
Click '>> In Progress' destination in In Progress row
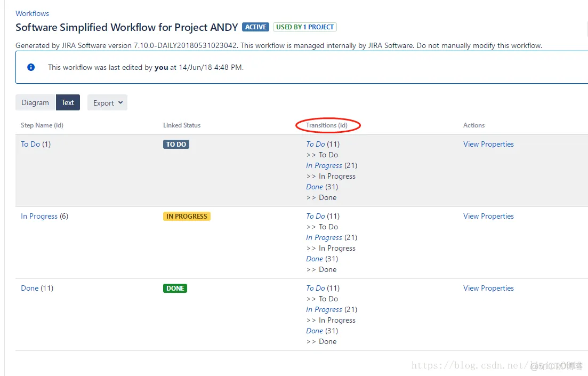coord(331,249)
